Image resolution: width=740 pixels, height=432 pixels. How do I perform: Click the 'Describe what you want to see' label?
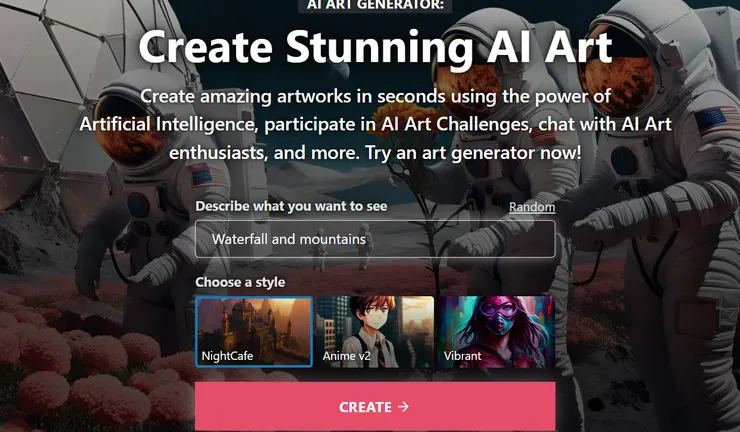(x=291, y=206)
